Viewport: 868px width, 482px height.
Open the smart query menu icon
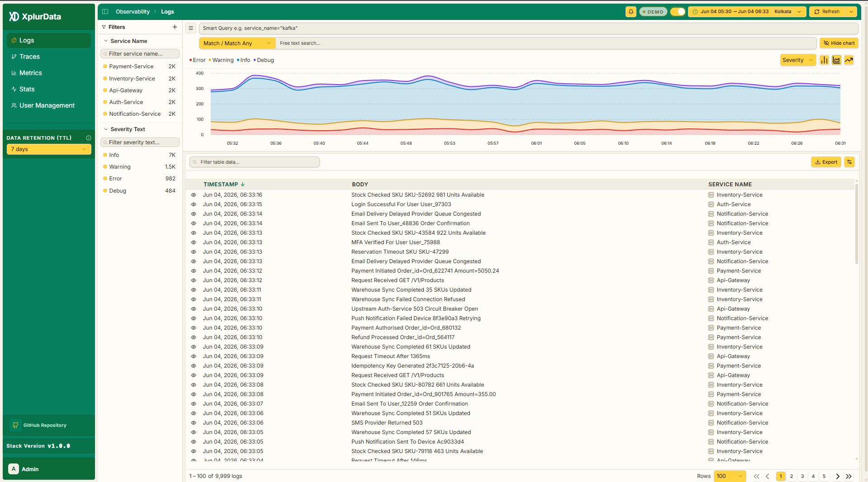click(191, 28)
